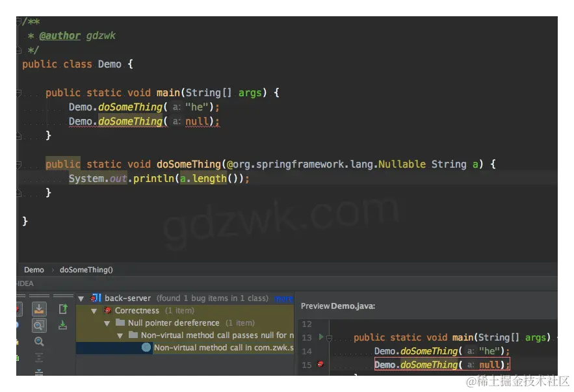Select the 'Correctness' tree row
The width and height of the screenshot is (574, 392).
[x=185, y=310]
